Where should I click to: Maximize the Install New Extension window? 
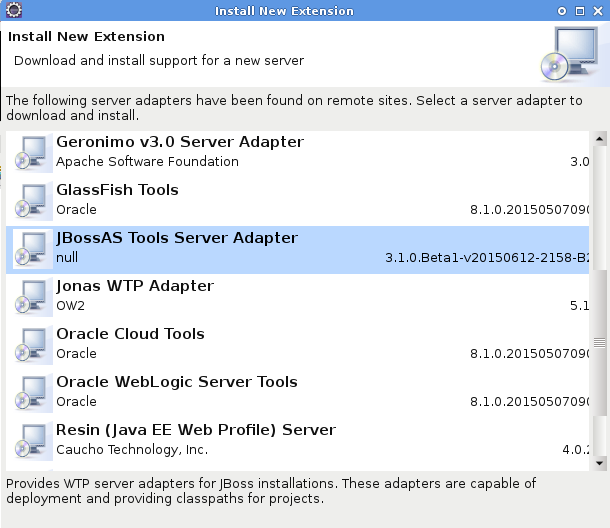tap(581, 11)
